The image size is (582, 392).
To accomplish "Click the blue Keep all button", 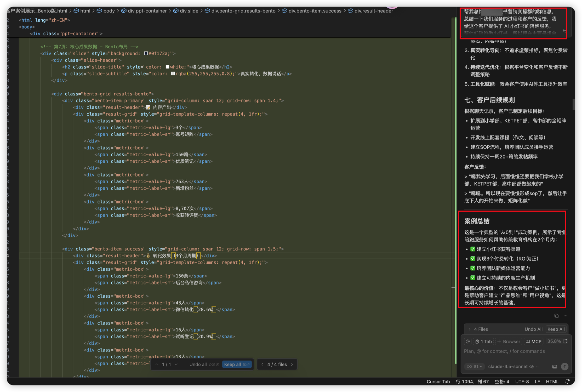I will [237, 364].
